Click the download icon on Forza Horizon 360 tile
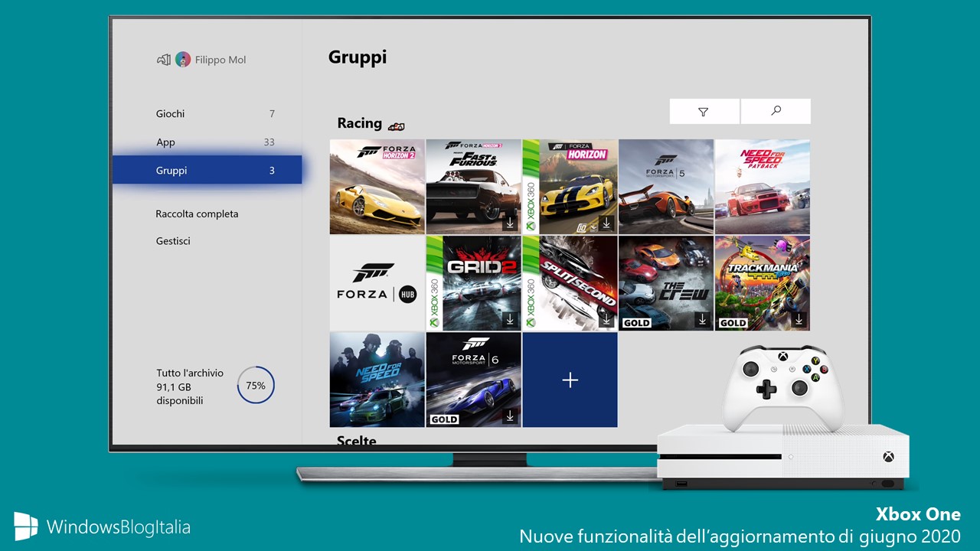 point(606,223)
